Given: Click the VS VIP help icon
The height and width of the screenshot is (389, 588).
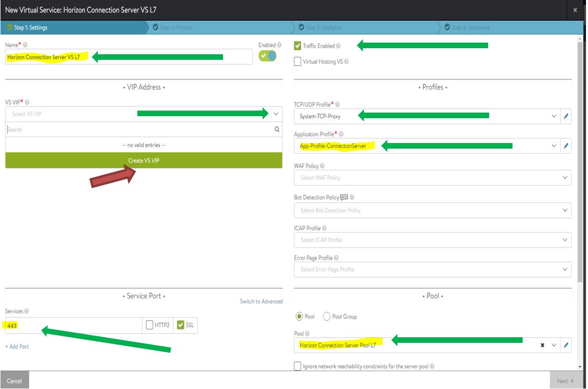Looking at the screenshot, I should [27, 102].
